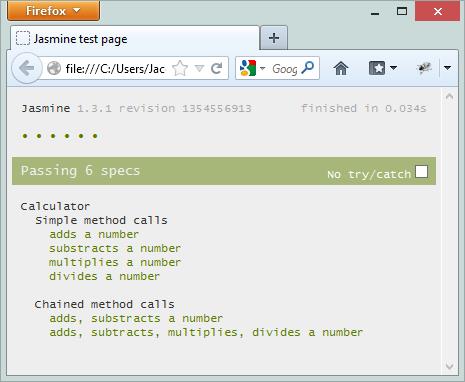Bookmark this page with the star icon
This screenshot has width=465, height=382.
[180, 69]
